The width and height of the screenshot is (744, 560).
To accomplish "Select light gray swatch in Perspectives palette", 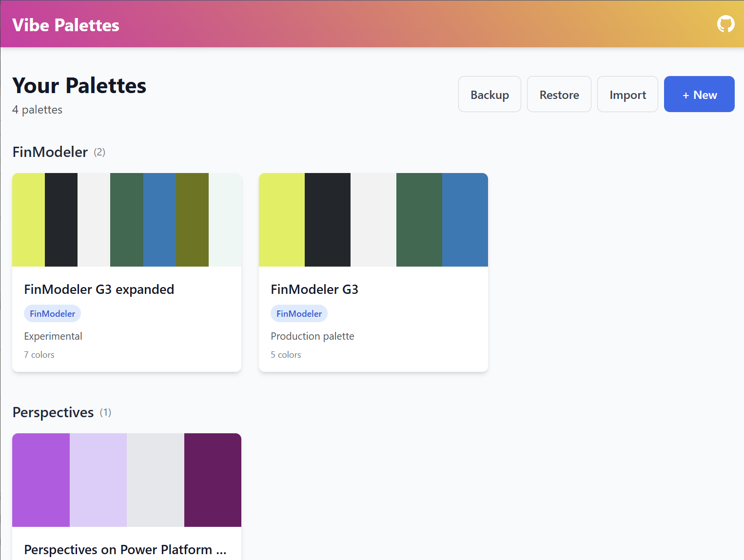I will pos(156,480).
